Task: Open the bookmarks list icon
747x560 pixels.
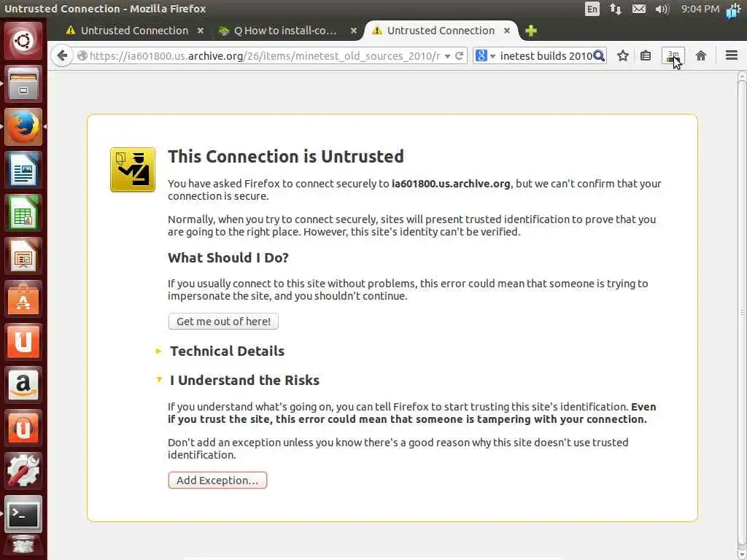Action: click(x=646, y=55)
